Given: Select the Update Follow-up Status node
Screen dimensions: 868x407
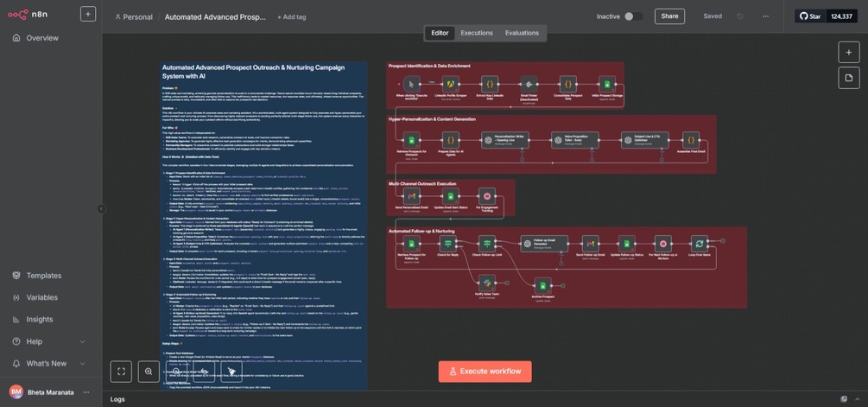Looking at the screenshot, I should (x=627, y=244).
